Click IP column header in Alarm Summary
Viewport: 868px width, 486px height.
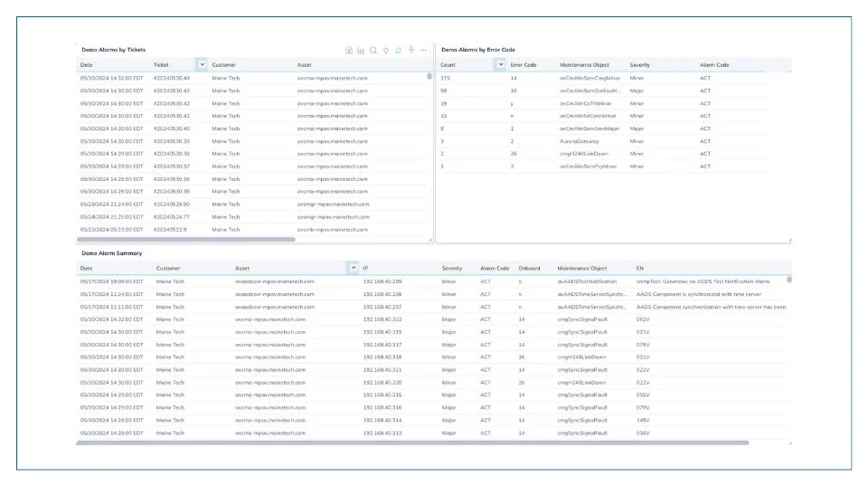click(x=365, y=268)
